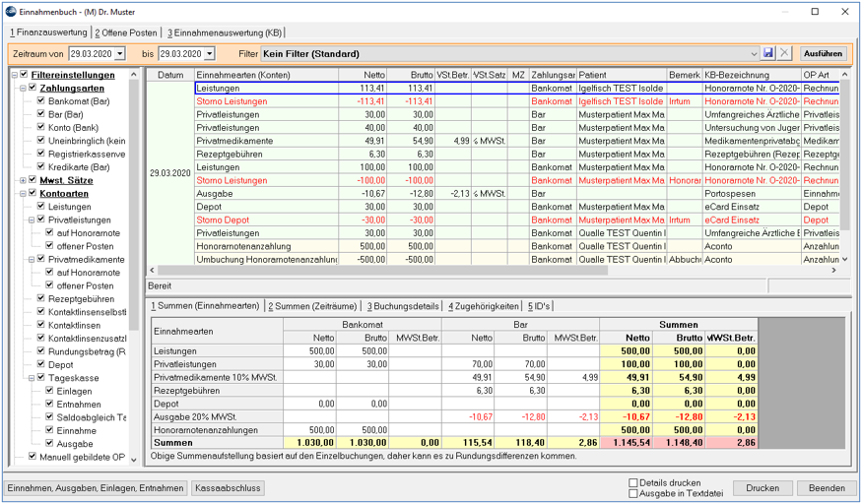Click the Zahlungsart column header
Image resolution: width=862 pixels, height=504 pixels.
pos(553,75)
